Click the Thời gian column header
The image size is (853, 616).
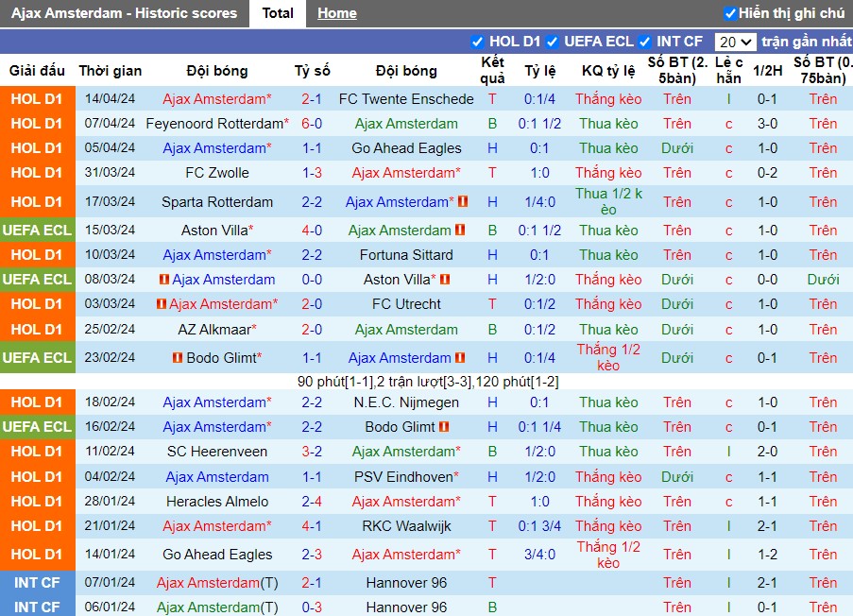pyautogui.click(x=110, y=70)
